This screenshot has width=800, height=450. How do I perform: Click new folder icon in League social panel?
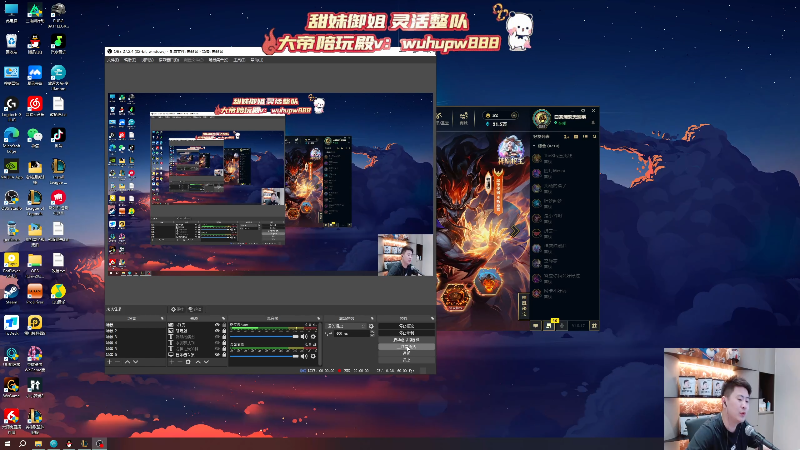point(576,137)
